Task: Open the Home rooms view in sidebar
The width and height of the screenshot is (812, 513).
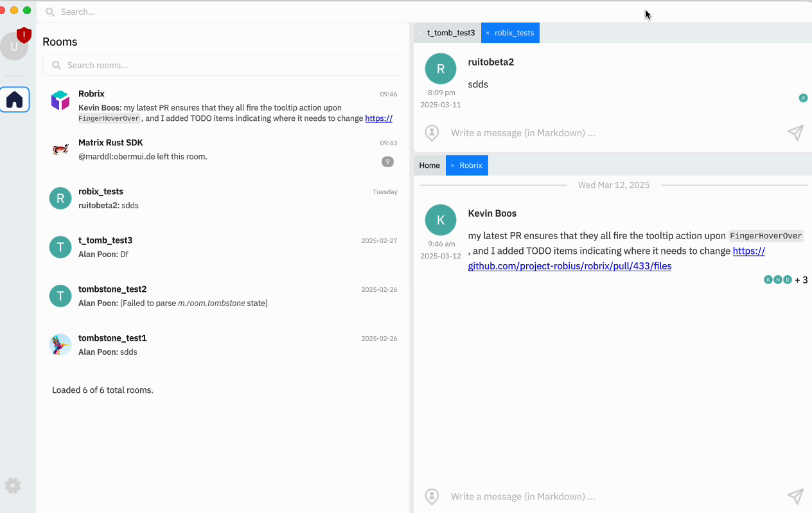Action: point(15,100)
